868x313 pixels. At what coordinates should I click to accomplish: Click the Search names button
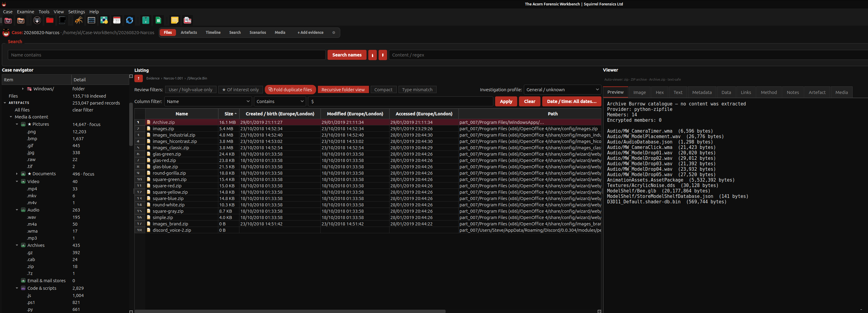point(347,55)
